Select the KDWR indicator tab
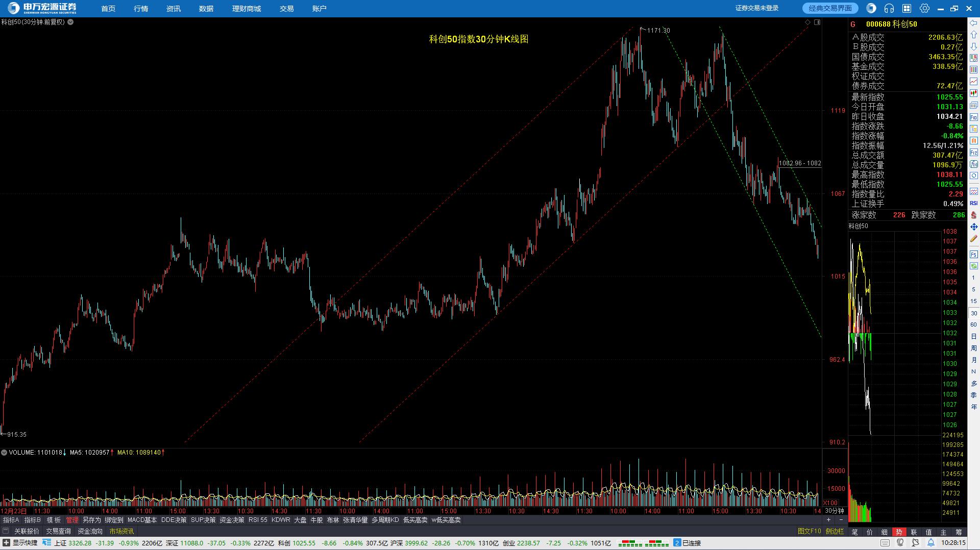Viewport: 980px width, 550px height. 281,520
